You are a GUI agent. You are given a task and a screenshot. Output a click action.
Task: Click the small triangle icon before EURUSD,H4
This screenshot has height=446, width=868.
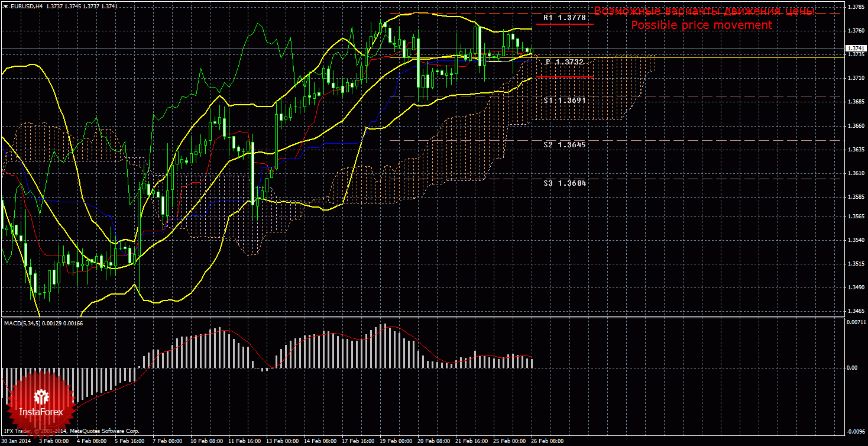pos(5,5)
